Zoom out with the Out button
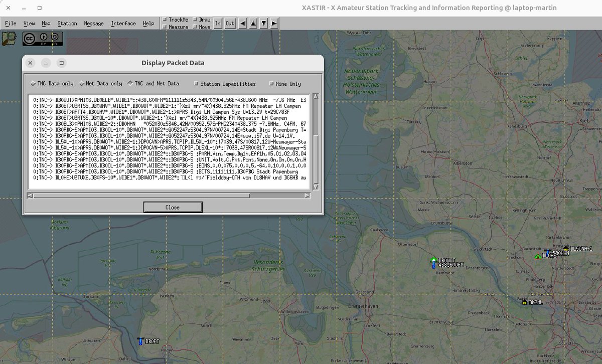The height and width of the screenshot is (364, 602). 229,23
